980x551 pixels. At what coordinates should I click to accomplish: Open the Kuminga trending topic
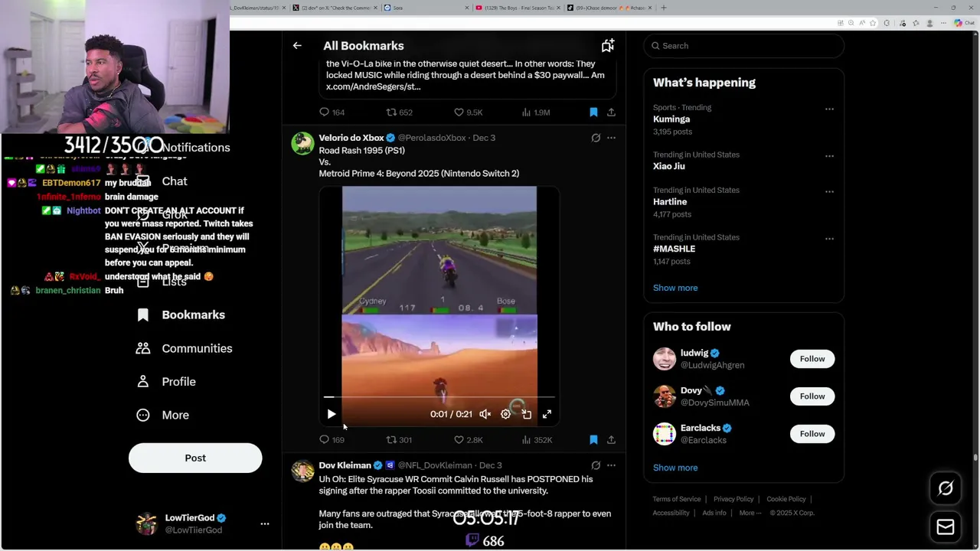pyautogui.click(x=671, y=119)
